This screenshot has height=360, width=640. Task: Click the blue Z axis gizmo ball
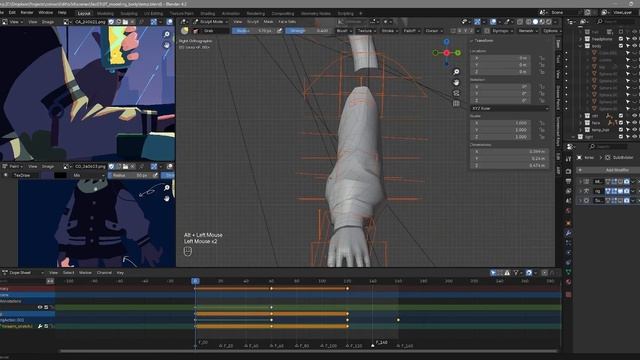click(447, 42)
